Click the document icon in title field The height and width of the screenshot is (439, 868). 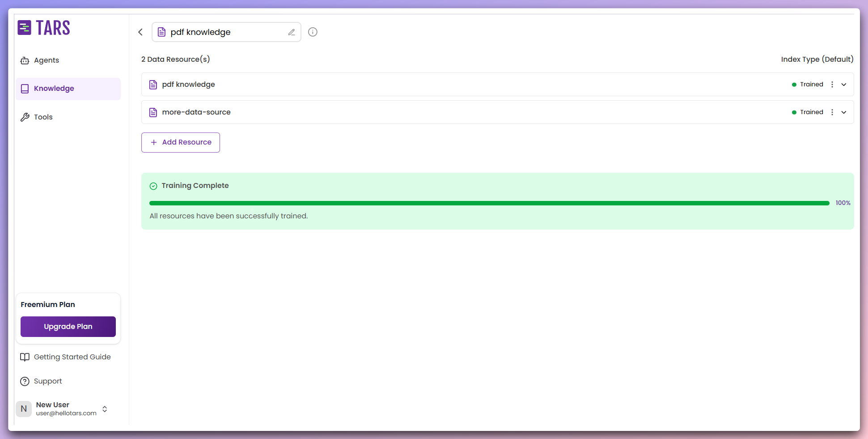[162, 32]
